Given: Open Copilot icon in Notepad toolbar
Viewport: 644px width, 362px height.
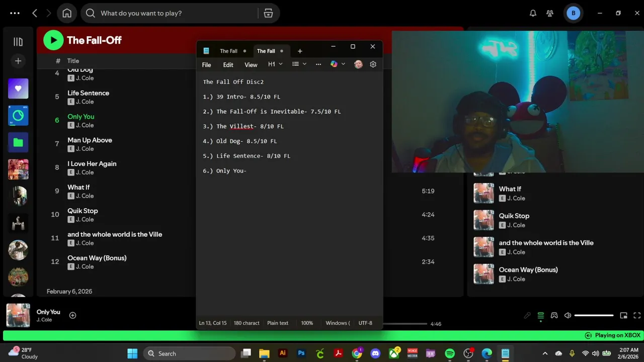Looking at the screenshot, I should (x=334, y=64).
